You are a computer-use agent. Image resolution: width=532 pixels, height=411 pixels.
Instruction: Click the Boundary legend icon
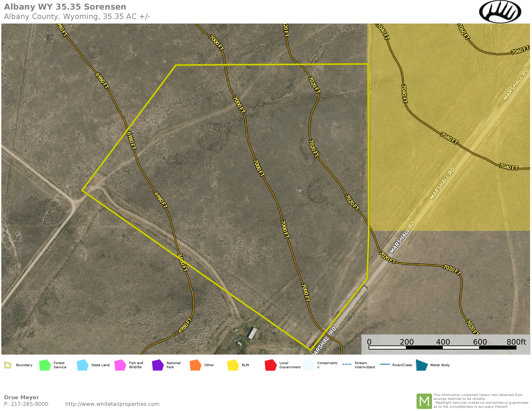(8, 365)
